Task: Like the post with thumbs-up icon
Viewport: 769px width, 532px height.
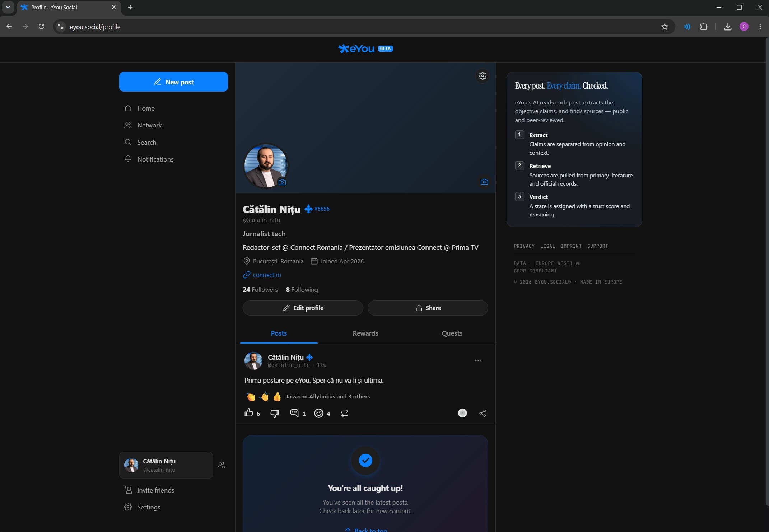Action: click(x=249, y=413)
